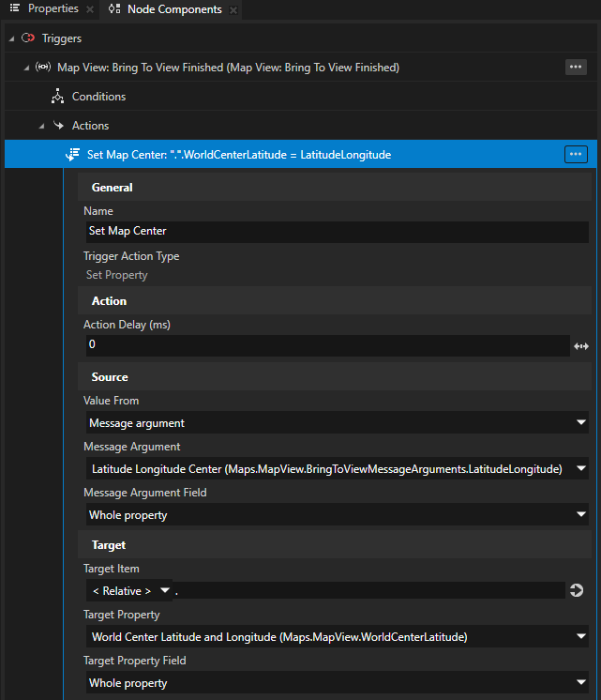The height and width of the screenshot is (700, 601).
Task: Open the Message Argument Field dropdown
Action: click(x=336, y=515)
